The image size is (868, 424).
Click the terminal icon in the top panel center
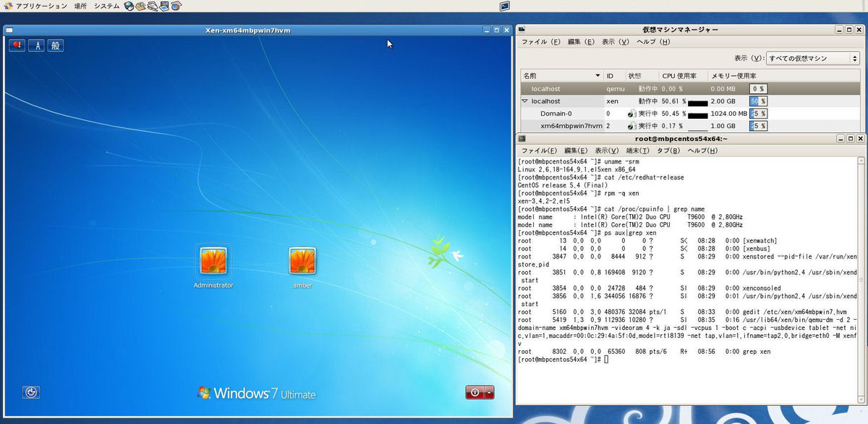pos(505,6)
